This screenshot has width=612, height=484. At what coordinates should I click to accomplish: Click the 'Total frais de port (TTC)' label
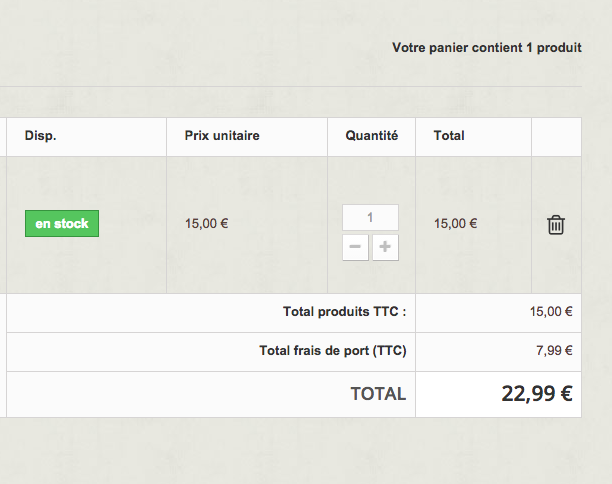[333, 351]
